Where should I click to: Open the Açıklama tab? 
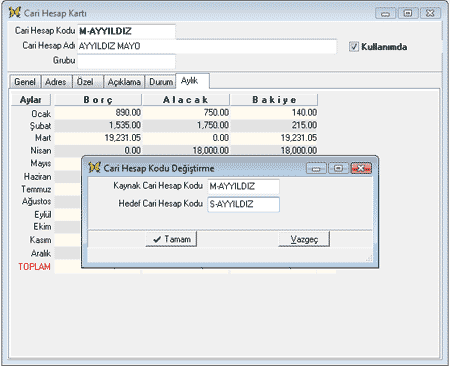click(x=124, y=82)
